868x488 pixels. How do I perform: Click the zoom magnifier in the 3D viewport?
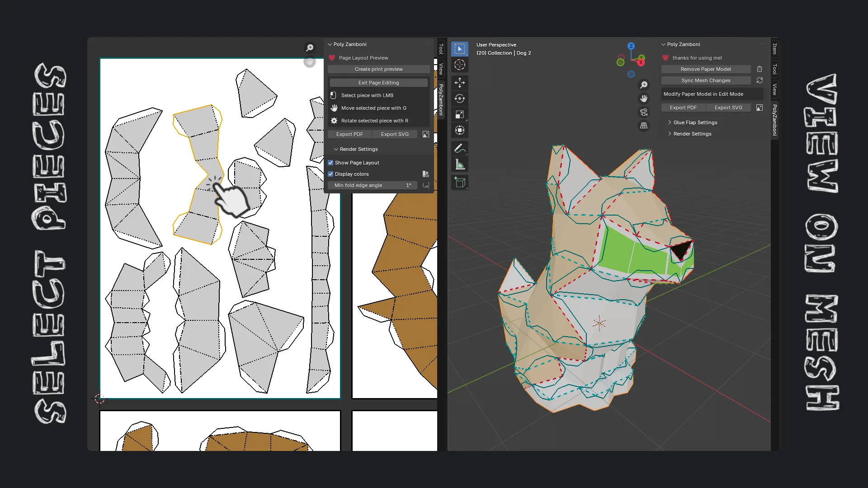(644, 84)
